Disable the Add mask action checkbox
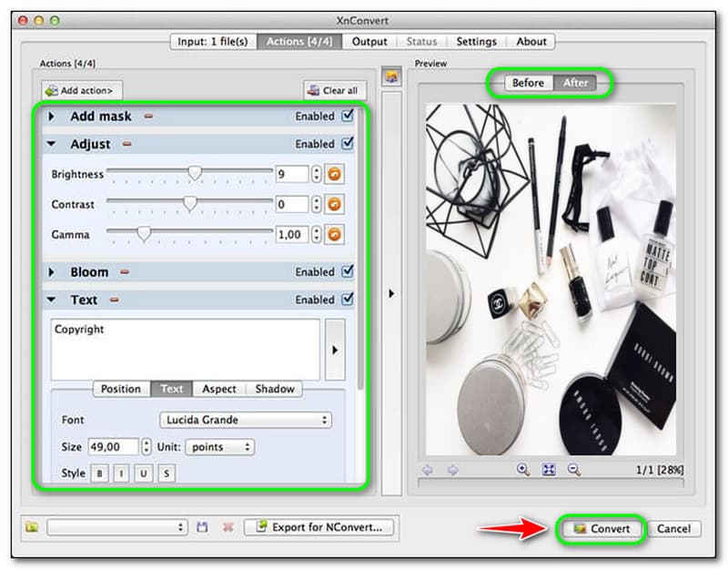Viewport: 728px width, 570px height. 348,116
